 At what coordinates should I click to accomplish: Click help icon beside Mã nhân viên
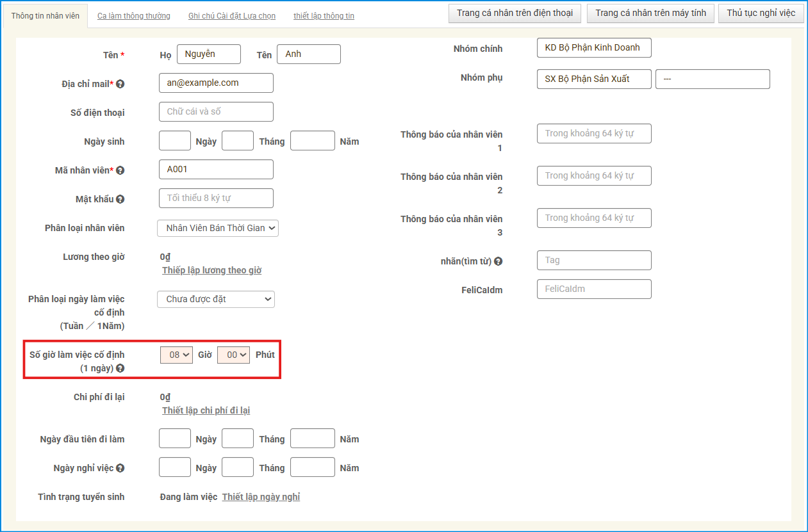pos(120,170)
